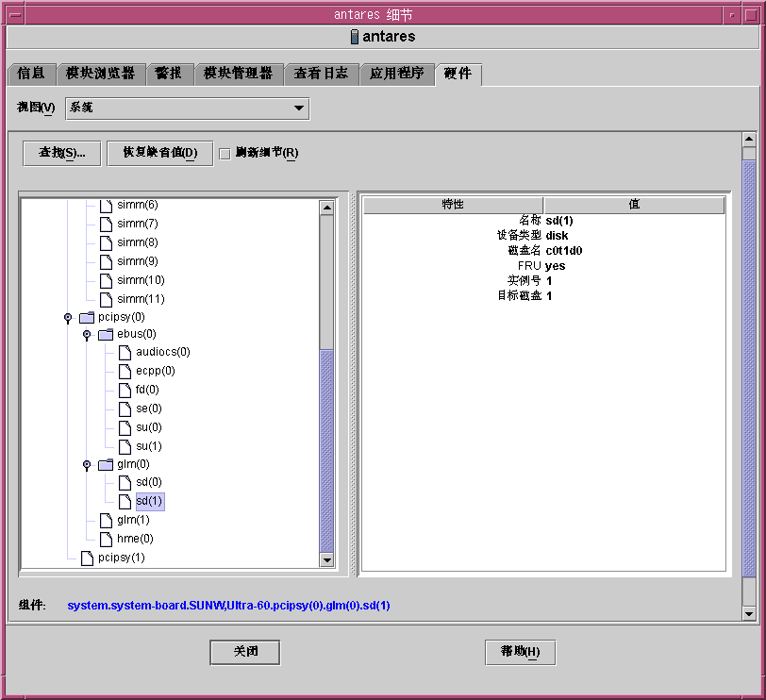This screenshot has height=700, width=766.
Task: Switch to the 应用程序 tab
Action: [396, 74]
